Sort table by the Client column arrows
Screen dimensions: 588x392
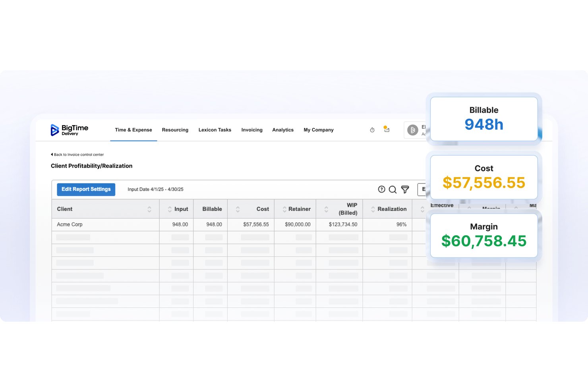click(x=149, y=209)
